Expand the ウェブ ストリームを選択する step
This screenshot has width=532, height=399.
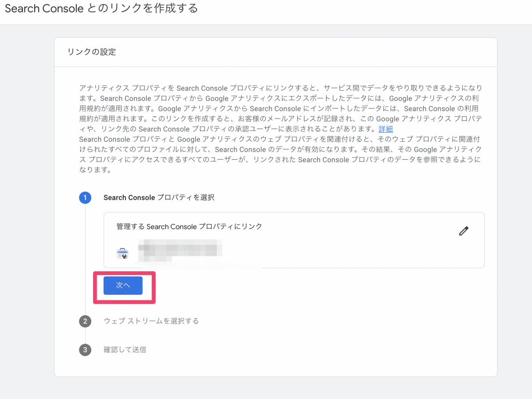pos(151,321)
